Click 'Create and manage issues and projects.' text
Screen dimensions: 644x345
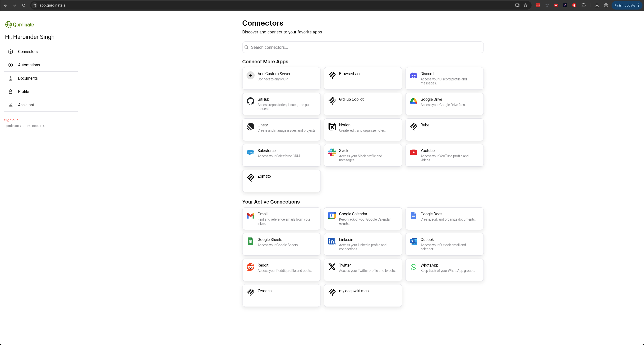(x=287, y=130)
